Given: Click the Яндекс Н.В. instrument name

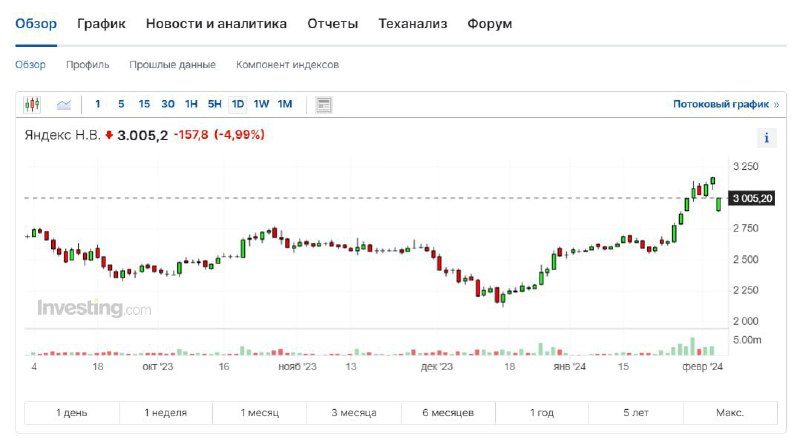Looking at the screenshot, I should (62, 135).
